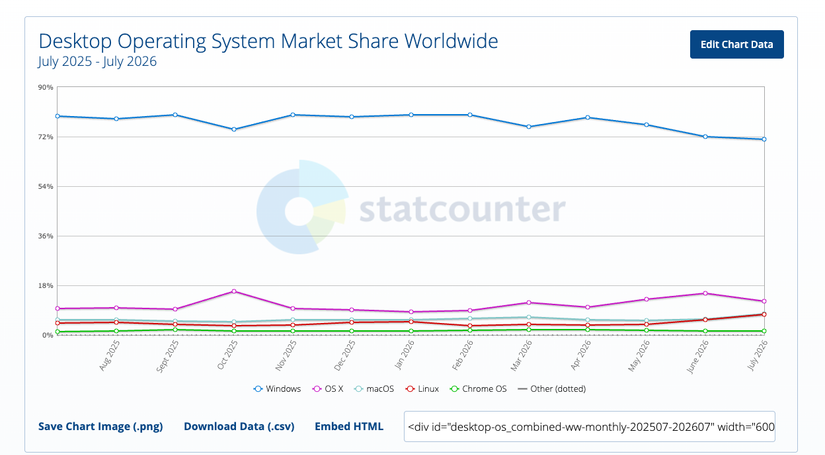Select Linux data point for July 2026
The height and width of the screenshot is (455, 825).
point(764,315)
